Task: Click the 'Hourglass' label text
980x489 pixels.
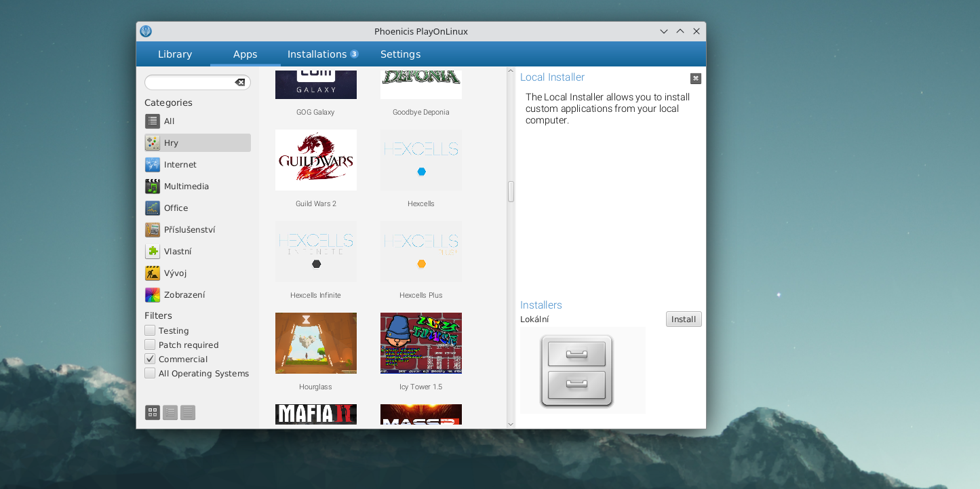Action: pos(316,387)
